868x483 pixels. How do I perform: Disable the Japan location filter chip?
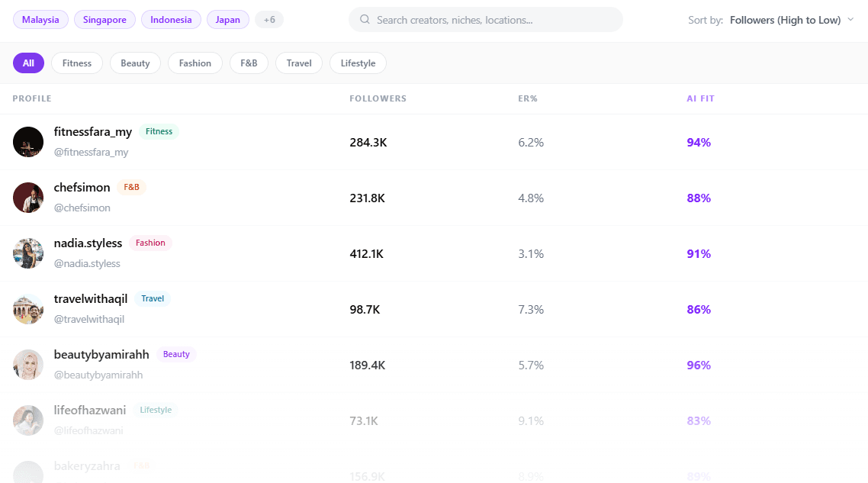pos(227,20)
